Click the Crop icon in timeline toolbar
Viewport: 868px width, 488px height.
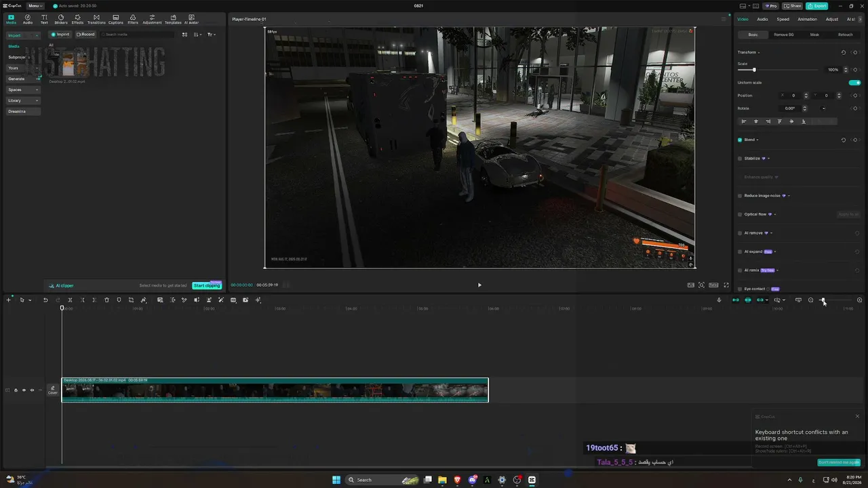click(x=131, y=300)
